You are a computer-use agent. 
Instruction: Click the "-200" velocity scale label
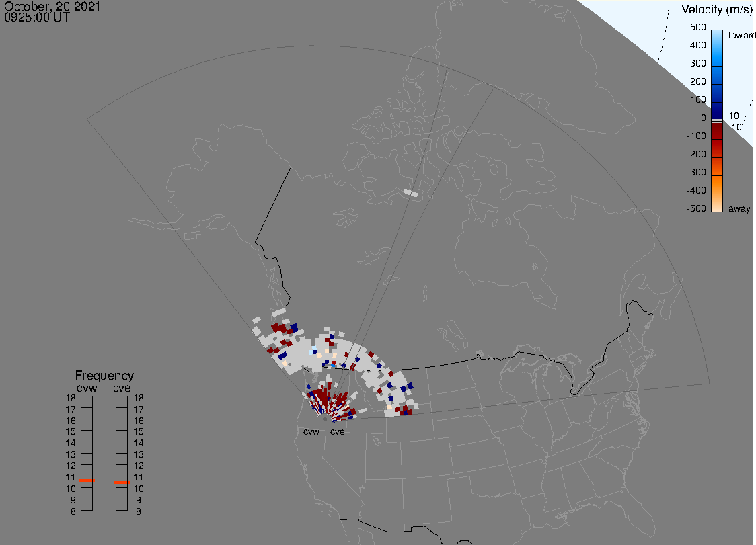(696, 154)
